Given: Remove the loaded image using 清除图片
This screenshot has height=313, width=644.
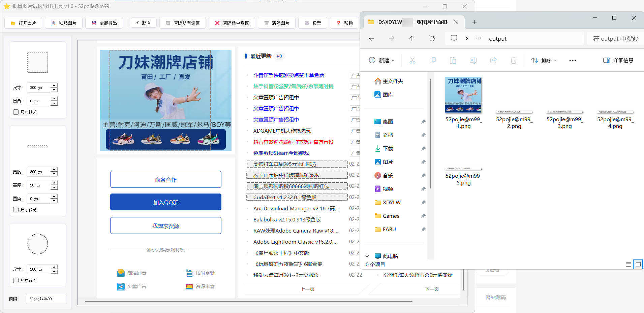Looking at the screenshot, I should (x=276, y=23).
